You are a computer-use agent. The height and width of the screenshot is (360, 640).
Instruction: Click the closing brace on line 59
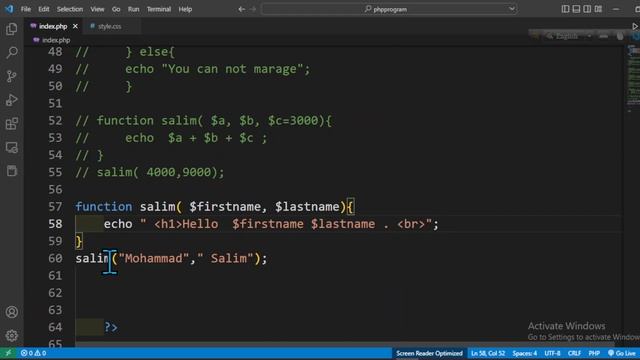(x=79, y=241)
